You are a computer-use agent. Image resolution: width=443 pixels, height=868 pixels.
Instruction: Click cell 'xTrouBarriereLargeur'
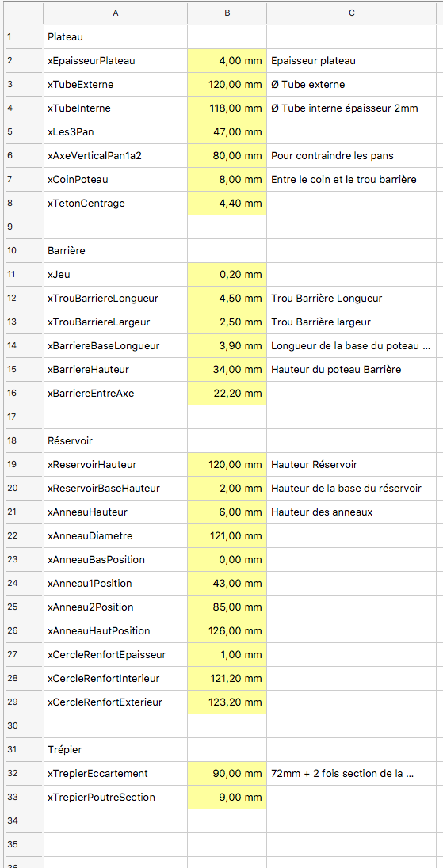[x=115, y=322]
